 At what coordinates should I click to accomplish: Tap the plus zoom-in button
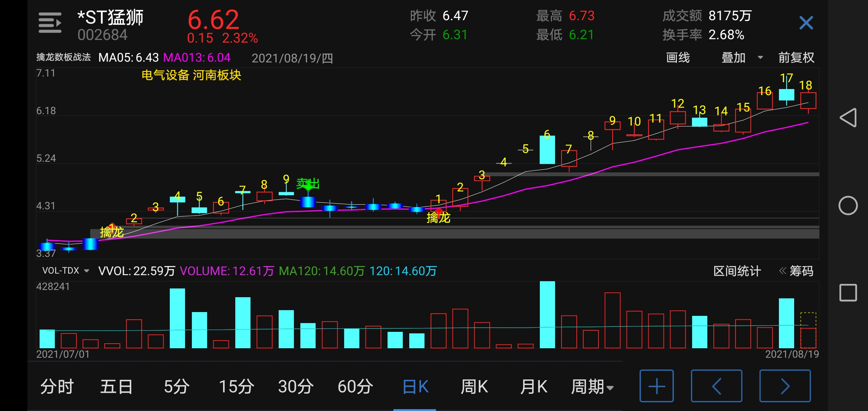[656, 386]
